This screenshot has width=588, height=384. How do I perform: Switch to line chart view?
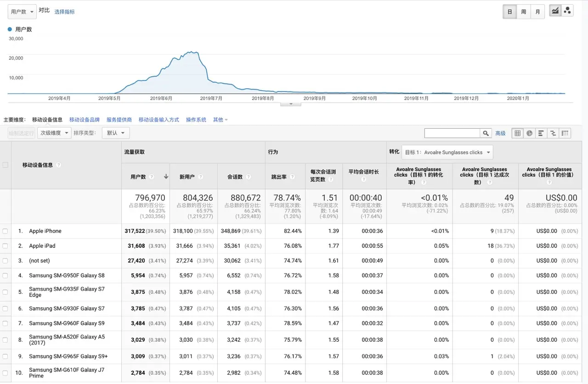pyautogui.click(x=555, y=11)
